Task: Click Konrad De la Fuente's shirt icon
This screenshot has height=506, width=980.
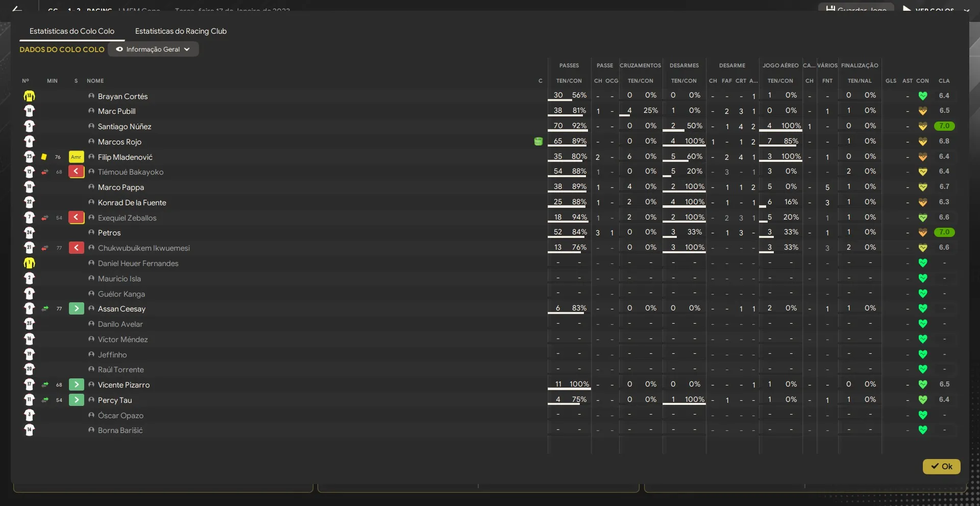Action: pyautogui.click(x=29, y=202)
